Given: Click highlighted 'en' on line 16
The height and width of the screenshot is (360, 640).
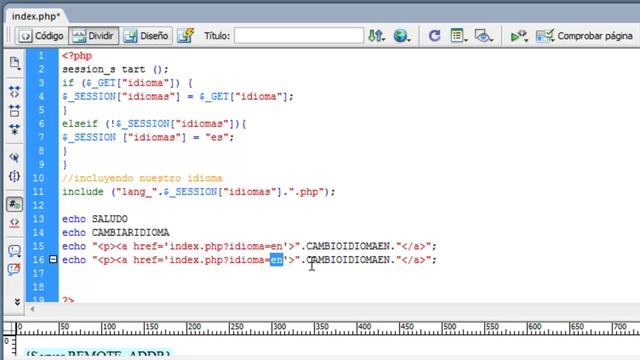Looking at the screenshot, I should [276, 260].
